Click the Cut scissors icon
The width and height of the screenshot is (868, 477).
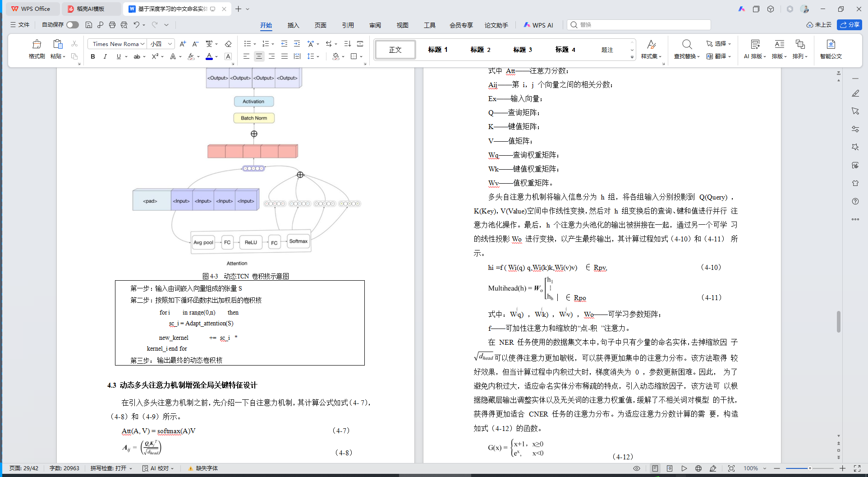[74, 44]
